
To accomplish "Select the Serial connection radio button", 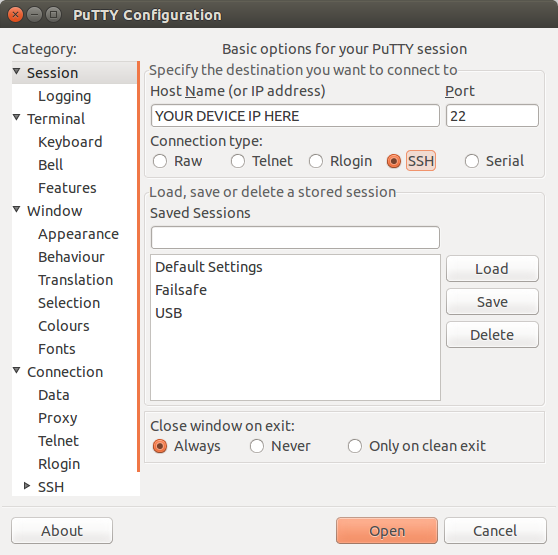I will [x=472, y=161].
